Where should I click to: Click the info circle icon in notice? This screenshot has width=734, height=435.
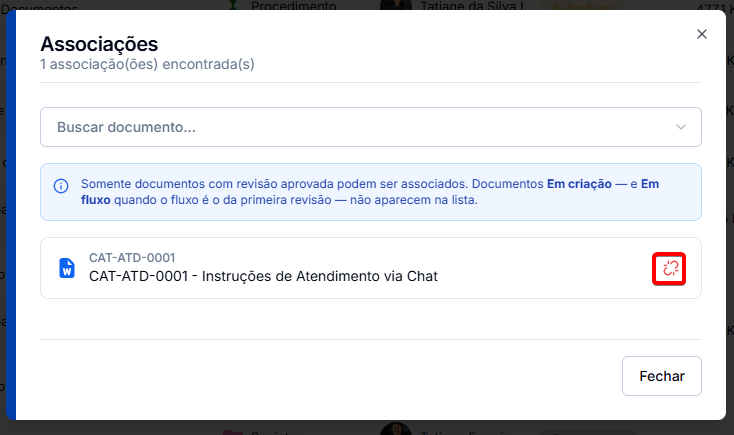coord(61,186)
